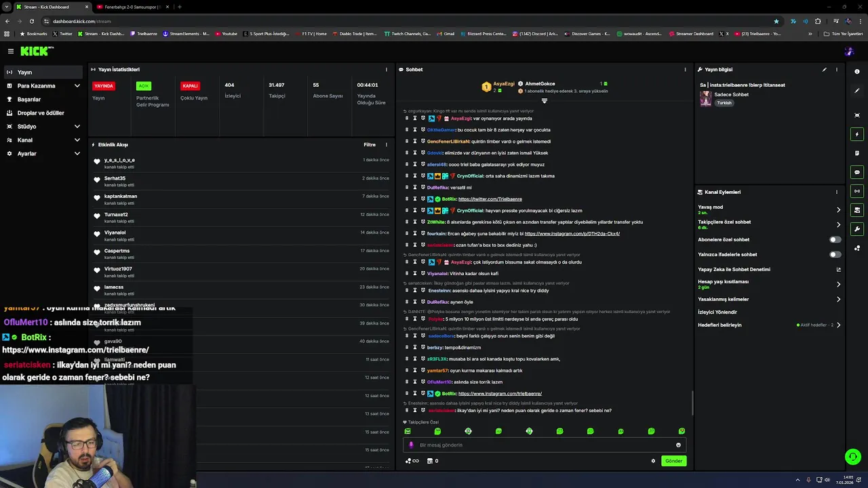Viewport: 868px width, 488px height.
Task: Expand Stüdyo sidebar section
Action: click(77, 127)
